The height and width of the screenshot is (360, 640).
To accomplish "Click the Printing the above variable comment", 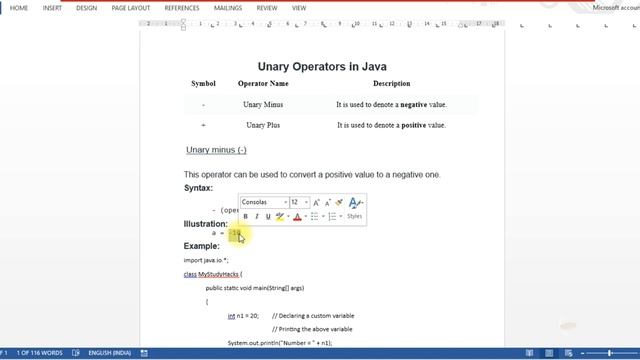I will (312, 329).
